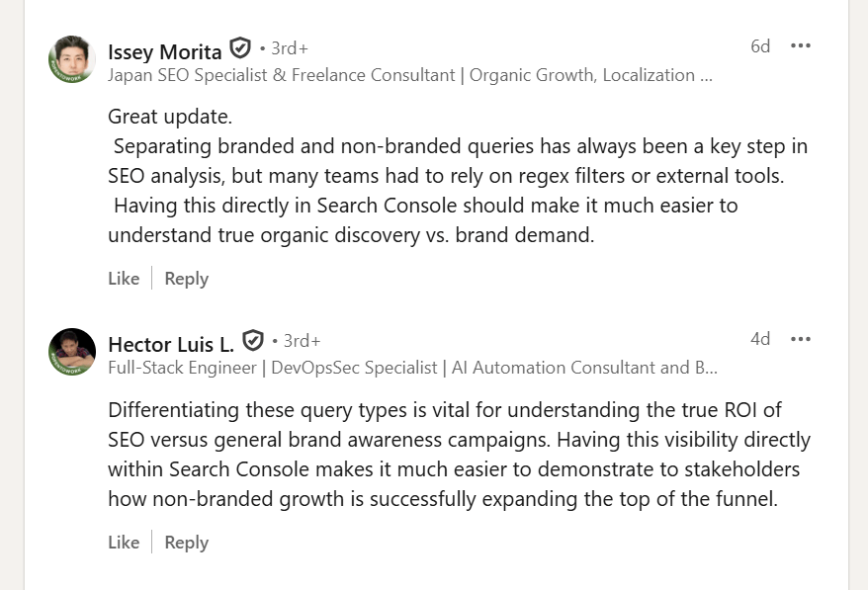Click the 4d timestamp on Hector Luis L.'s comment
The image size is (868, 590).
pos(760,339)
